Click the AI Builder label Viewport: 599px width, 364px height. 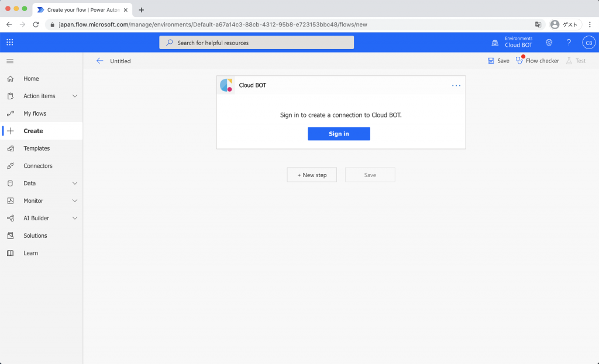(x=36, y=219)
